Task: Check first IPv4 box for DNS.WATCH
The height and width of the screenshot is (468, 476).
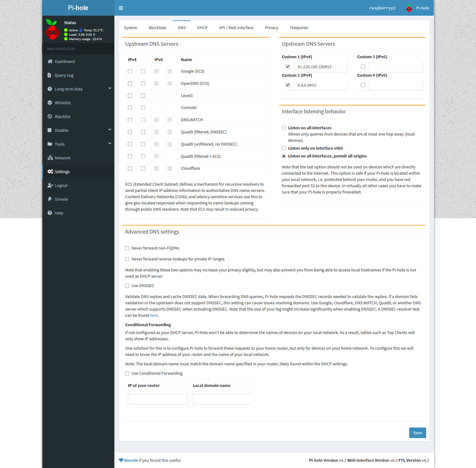Action: pyautogui.click(x=130, y=120)
